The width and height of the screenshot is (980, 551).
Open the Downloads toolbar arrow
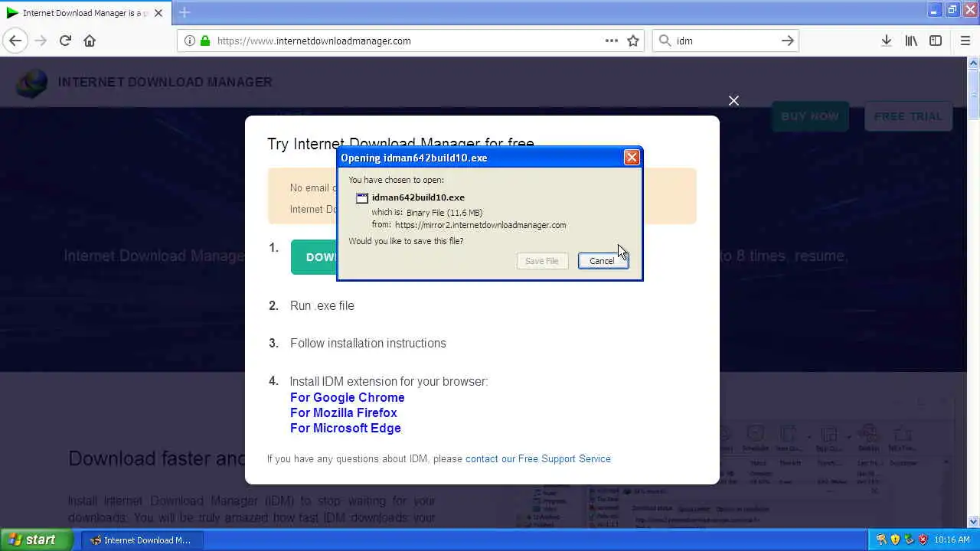(x=886, y=41)
